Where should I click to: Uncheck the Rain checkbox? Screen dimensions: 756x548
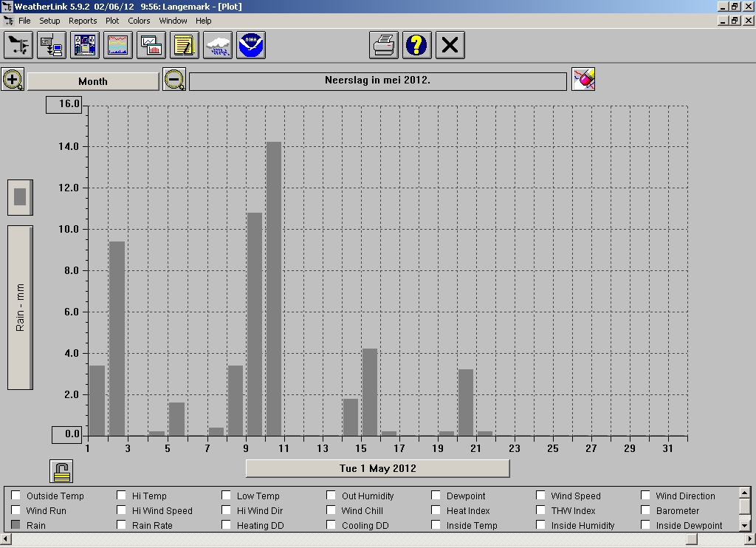click(16, 525)
